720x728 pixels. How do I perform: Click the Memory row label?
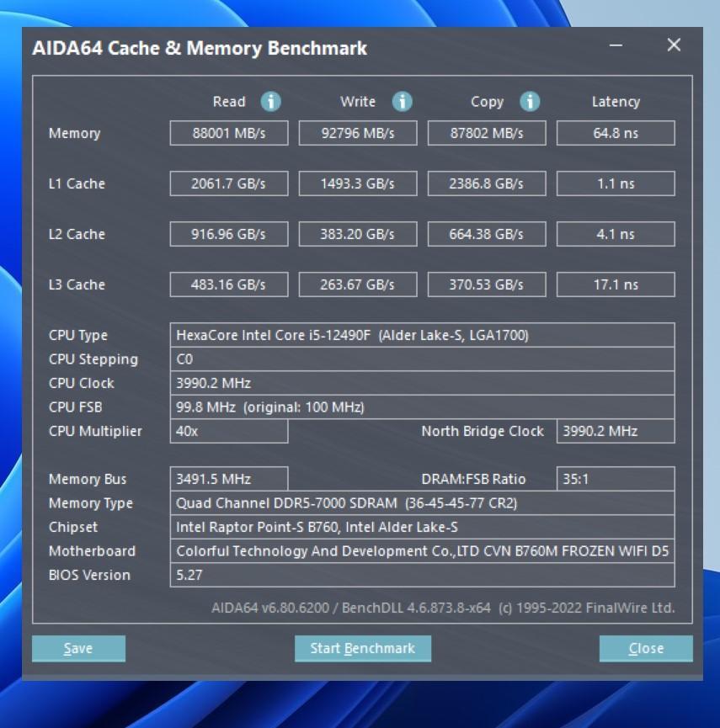(74, 134)
